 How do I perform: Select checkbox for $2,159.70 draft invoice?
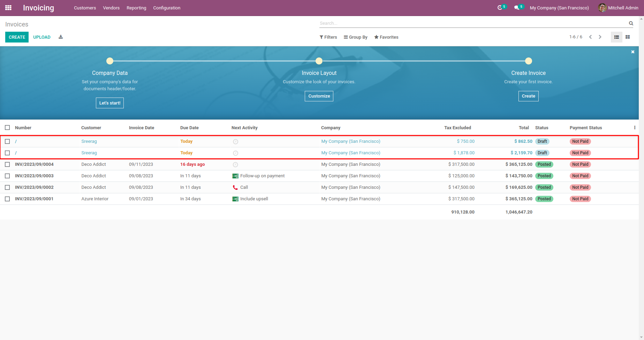[7, 153]
